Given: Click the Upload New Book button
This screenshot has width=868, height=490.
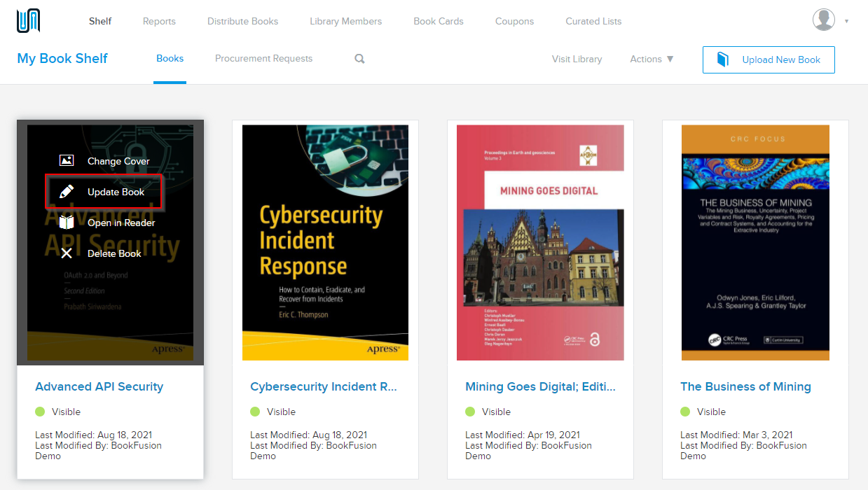Looking at the screenshot, I should 769,59.
